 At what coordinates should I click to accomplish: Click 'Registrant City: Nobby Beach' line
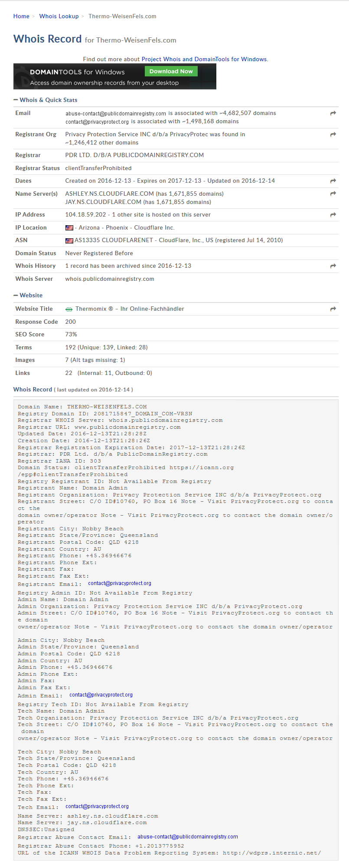(71, 529)
